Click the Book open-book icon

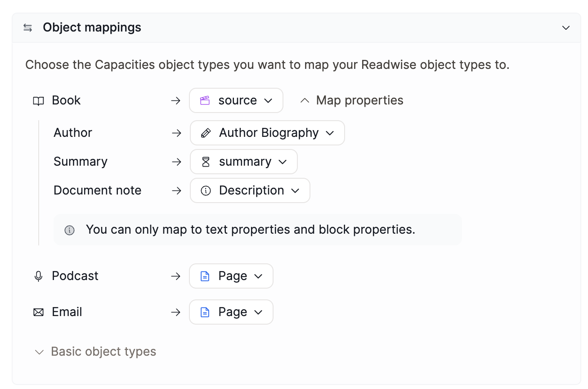[x=39, y=101]
